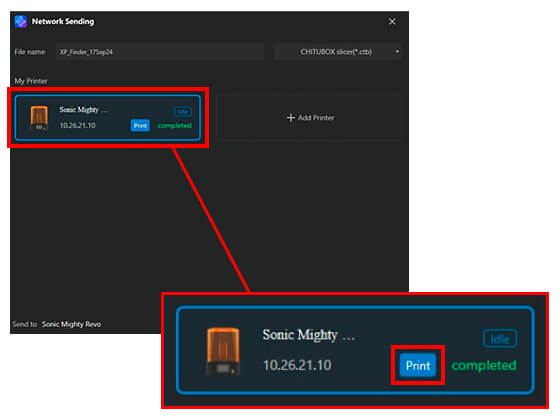
Task: Click the enlarged Idle badge in the zoomed callout
Action: (x=500, y=339)
